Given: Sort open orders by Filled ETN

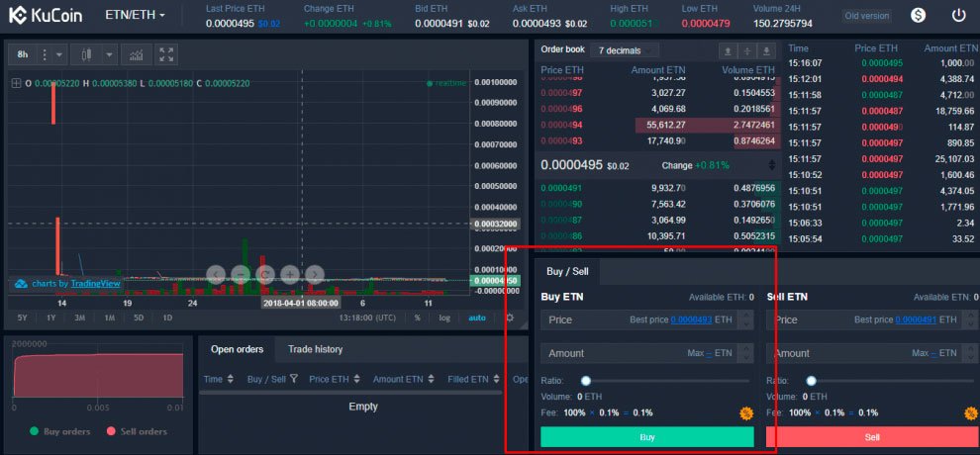Looking at the screenshot, I should (473, 379).
